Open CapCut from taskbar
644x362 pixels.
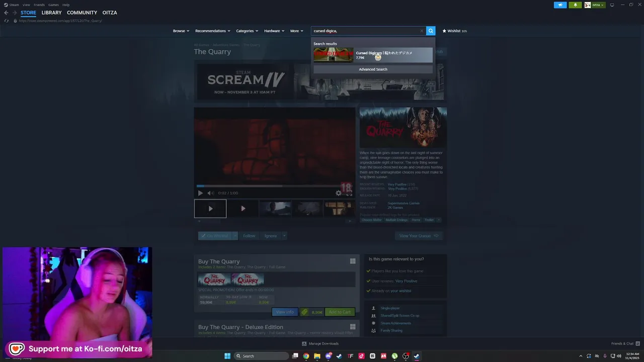tap(372, 356)
